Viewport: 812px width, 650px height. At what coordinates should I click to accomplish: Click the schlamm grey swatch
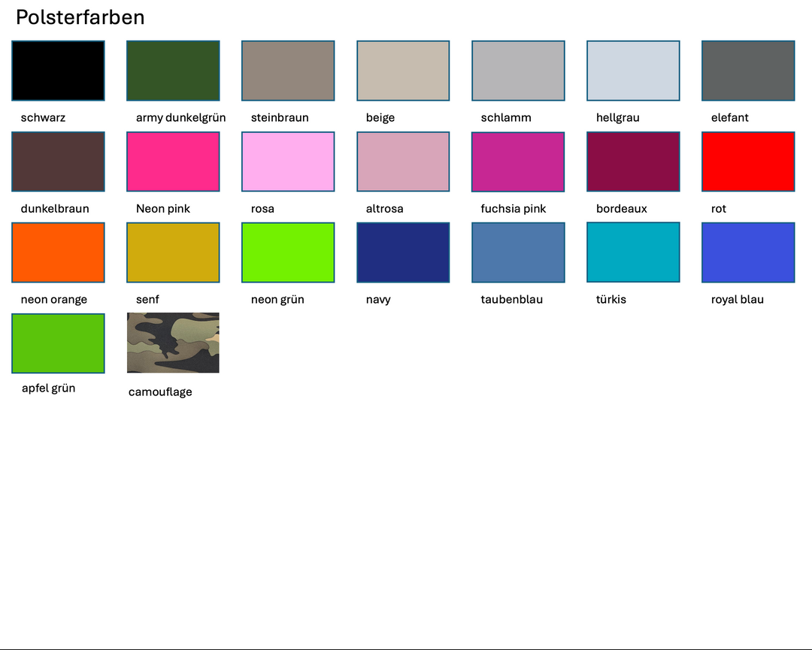(x=518, y=71)
